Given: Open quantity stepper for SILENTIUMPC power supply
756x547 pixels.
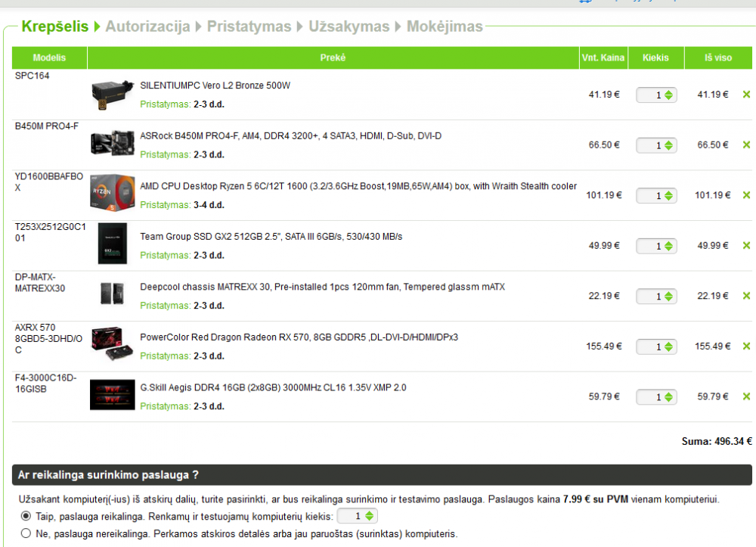Looking at the screenshot, I should click(656, 95).
